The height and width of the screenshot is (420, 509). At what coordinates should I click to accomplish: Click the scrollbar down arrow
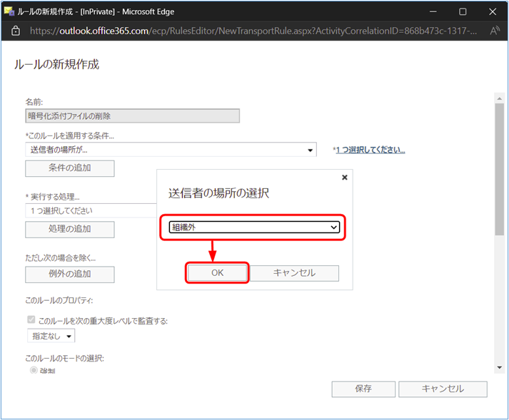pyautogui.click(x=500, y=368)
